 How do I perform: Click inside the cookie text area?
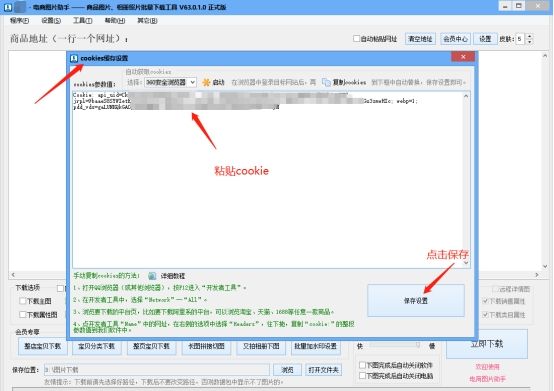[x=267, y=179]
